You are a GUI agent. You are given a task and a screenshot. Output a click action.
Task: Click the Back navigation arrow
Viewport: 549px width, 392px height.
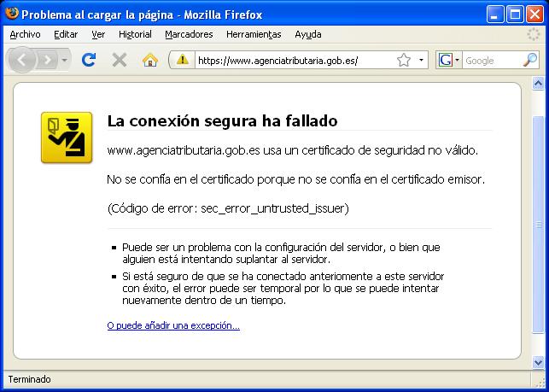click(22, 60)
